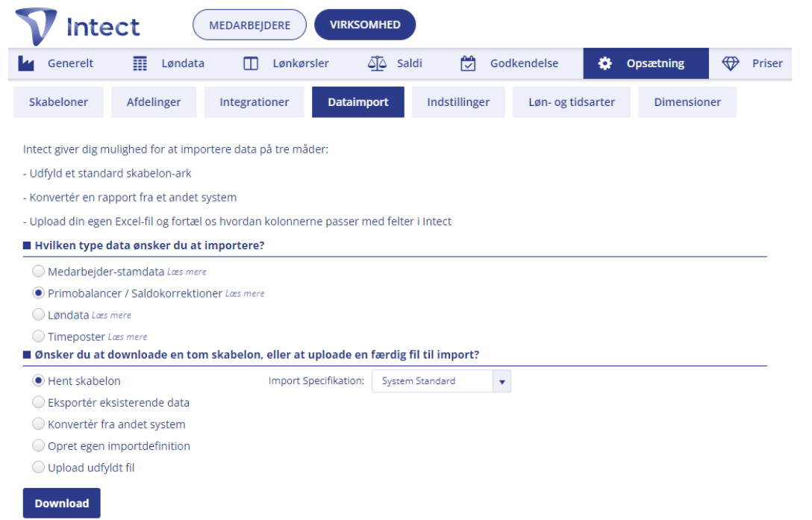The width and height of the screenshot is (812, 520).
Task: Switch to the Medarbejdere section
Action: (x=249, y=25)
